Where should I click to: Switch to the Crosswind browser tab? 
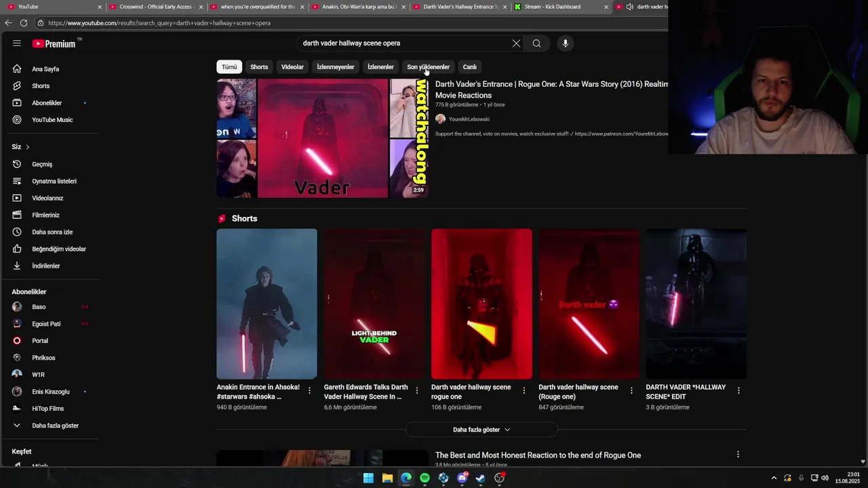point(155,7)
